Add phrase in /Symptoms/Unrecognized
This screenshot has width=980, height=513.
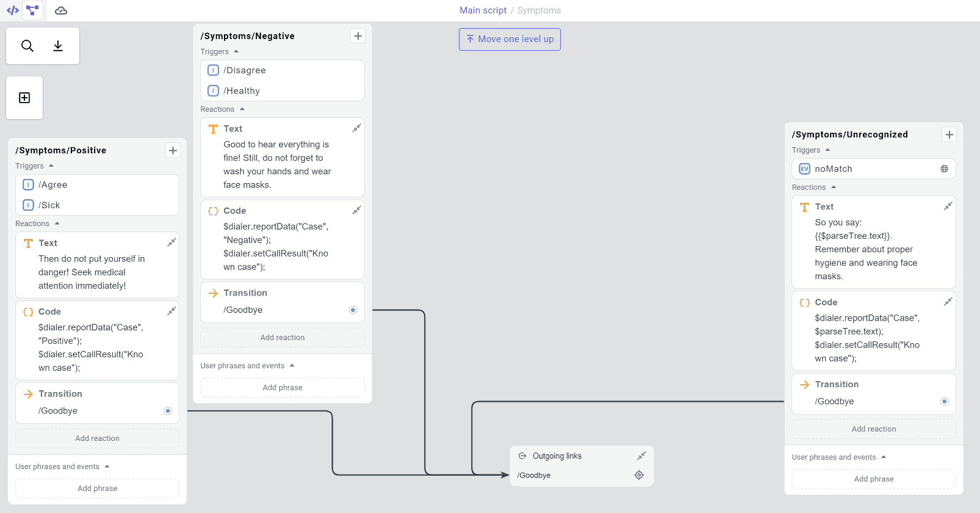[874, 479]
